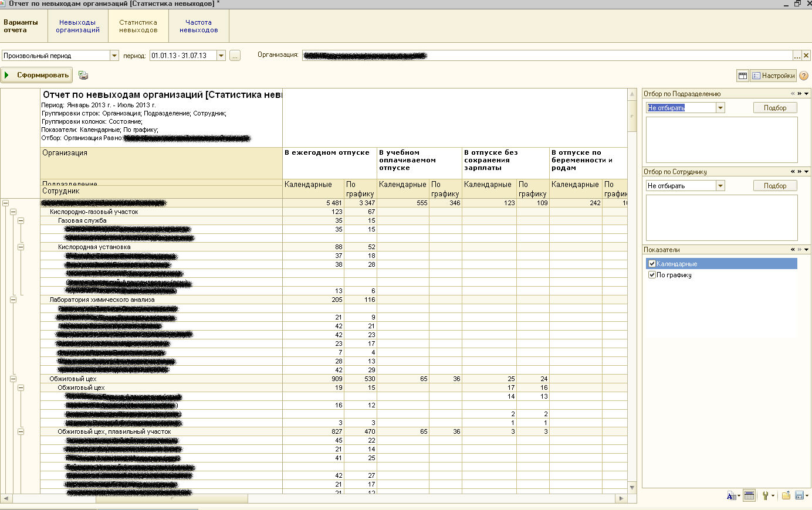This screenshot has height=510, width=812.
Task: Click the ellipsis button next to period field
Action: (235, 56)
